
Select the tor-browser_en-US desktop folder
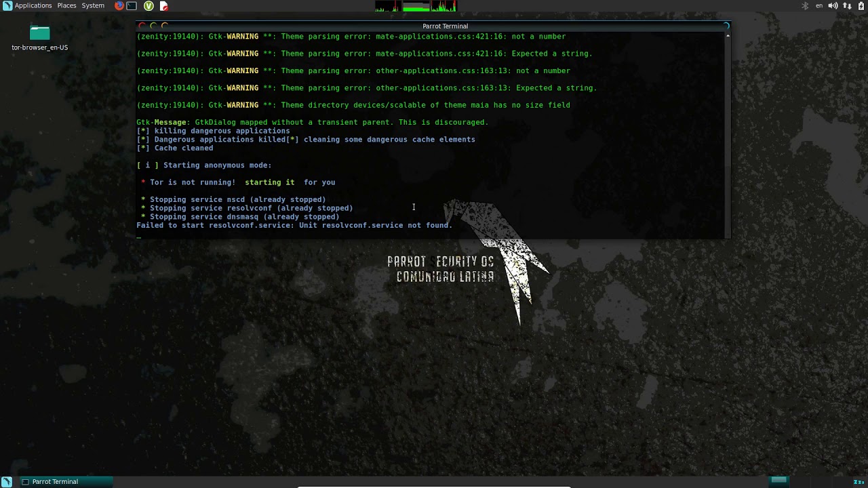click(40, 38)
